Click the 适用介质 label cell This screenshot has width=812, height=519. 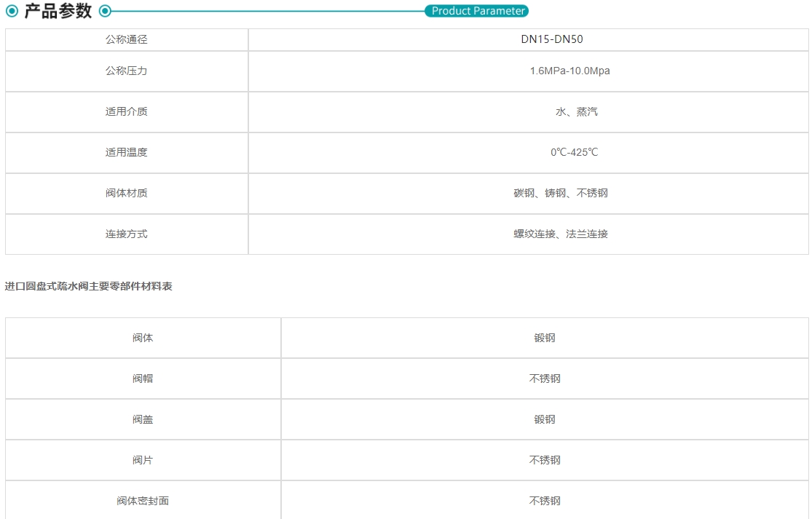[127, 112]
